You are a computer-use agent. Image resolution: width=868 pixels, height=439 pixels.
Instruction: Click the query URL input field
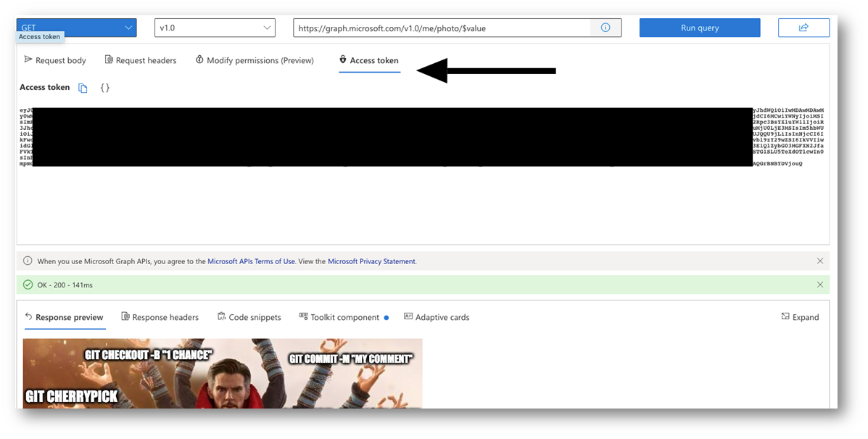tap(442, 28)
